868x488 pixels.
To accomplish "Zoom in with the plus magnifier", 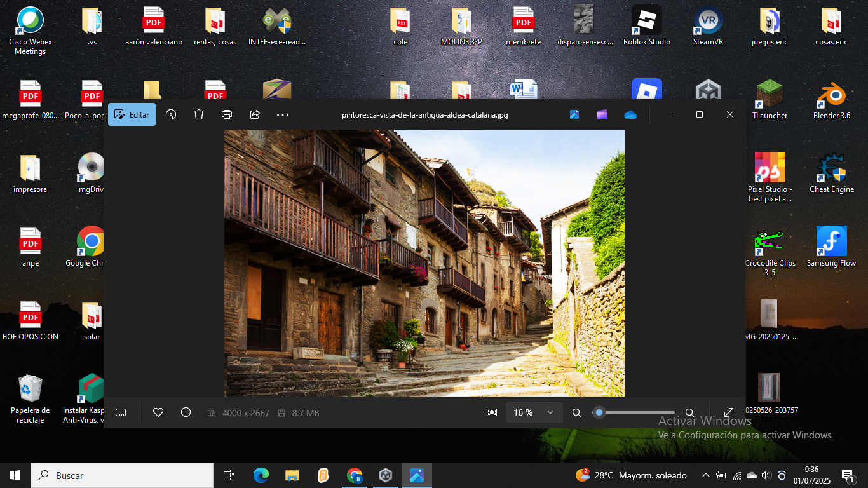I will (690, 413).
